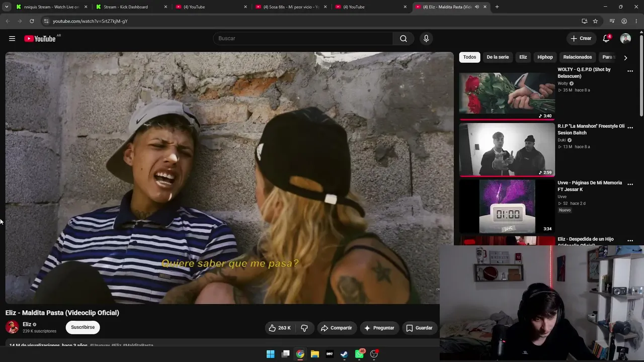
Task: Select the Hiphop filter chip
Action: [545, 57]
